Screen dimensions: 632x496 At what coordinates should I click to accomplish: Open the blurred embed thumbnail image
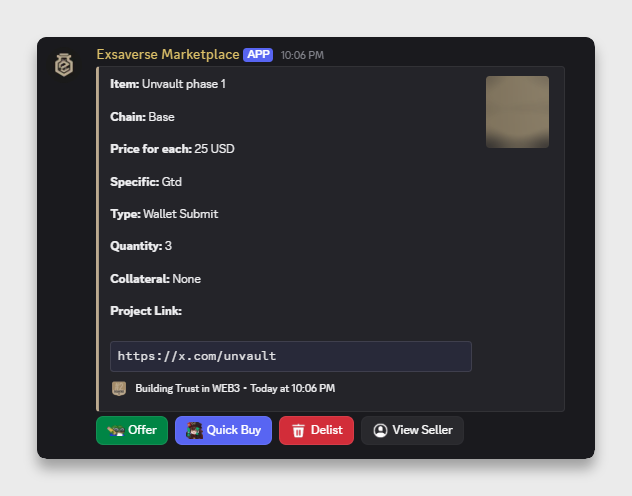[517, 112]
